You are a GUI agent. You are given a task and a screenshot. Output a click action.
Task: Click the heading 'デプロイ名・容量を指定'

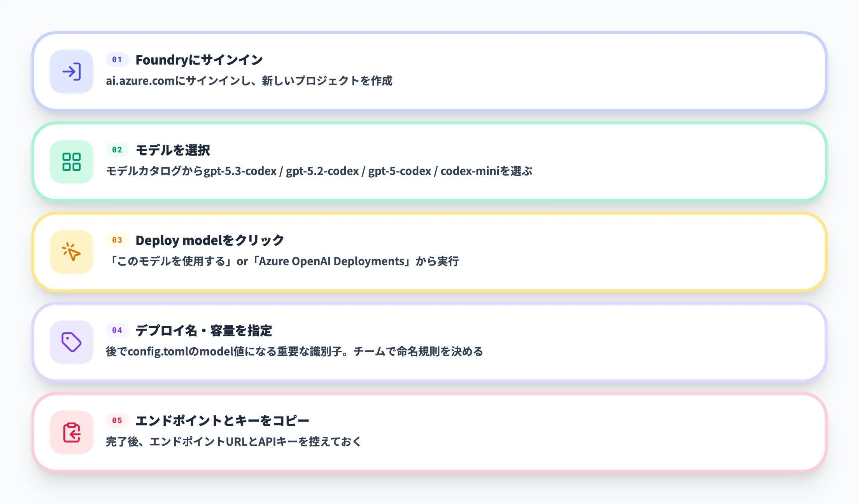[204, 331]
